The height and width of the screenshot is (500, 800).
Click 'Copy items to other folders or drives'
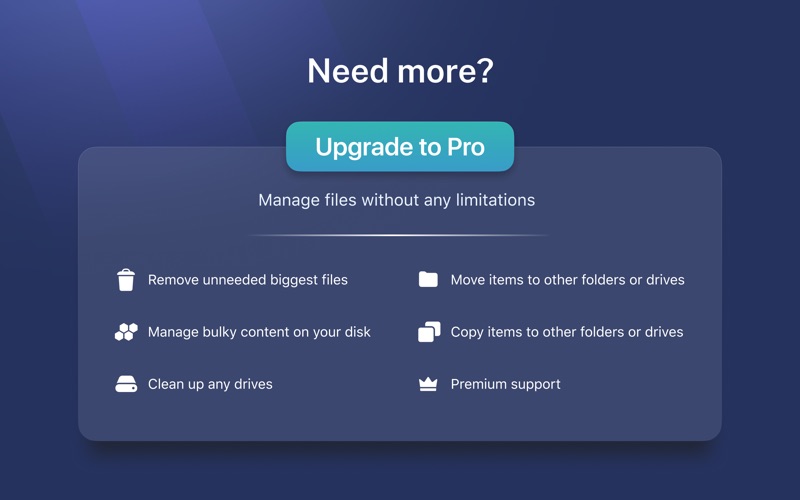tap(567, 332)
